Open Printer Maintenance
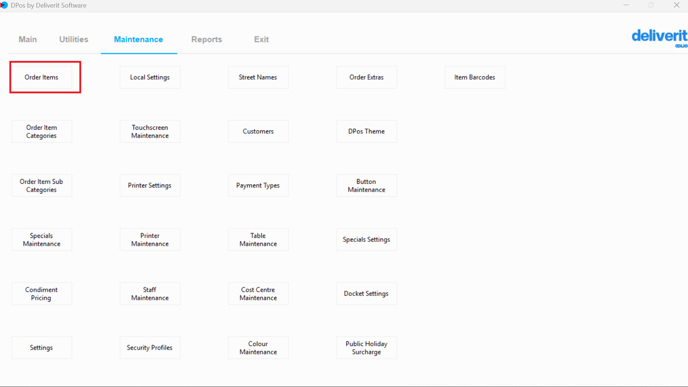688x387 pixels. 150,240
